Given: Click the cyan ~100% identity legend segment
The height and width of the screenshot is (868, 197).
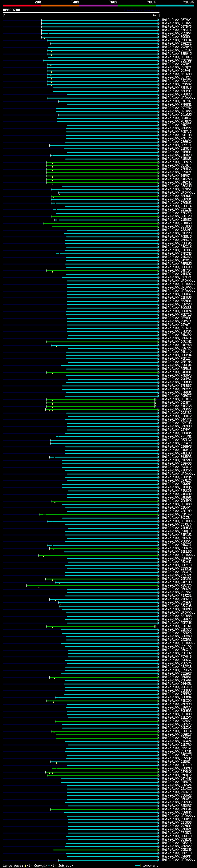Looking at the screenshot, I should [x=175, y=6].
